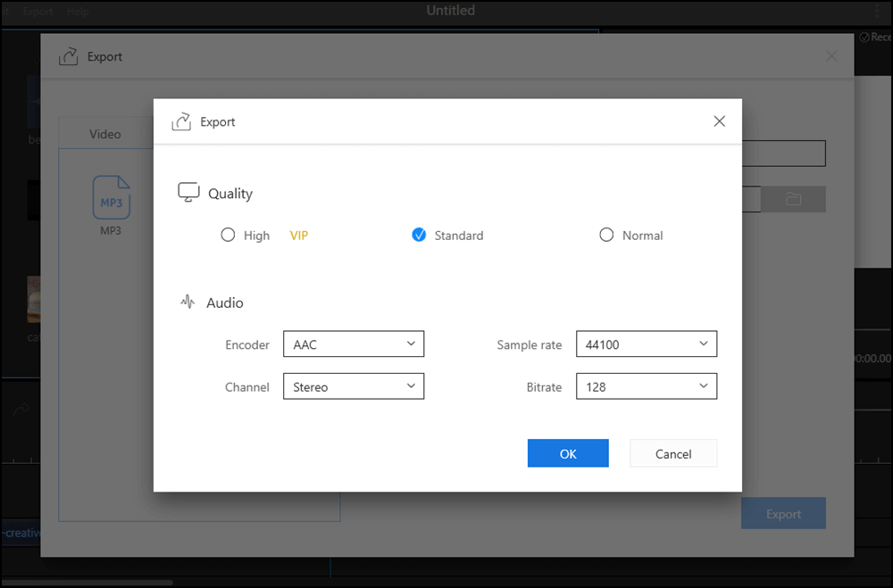The height and width of the screenshot is (588, 893).
Task: Close the front Export settings dialog
Action: tap(719, 121)
